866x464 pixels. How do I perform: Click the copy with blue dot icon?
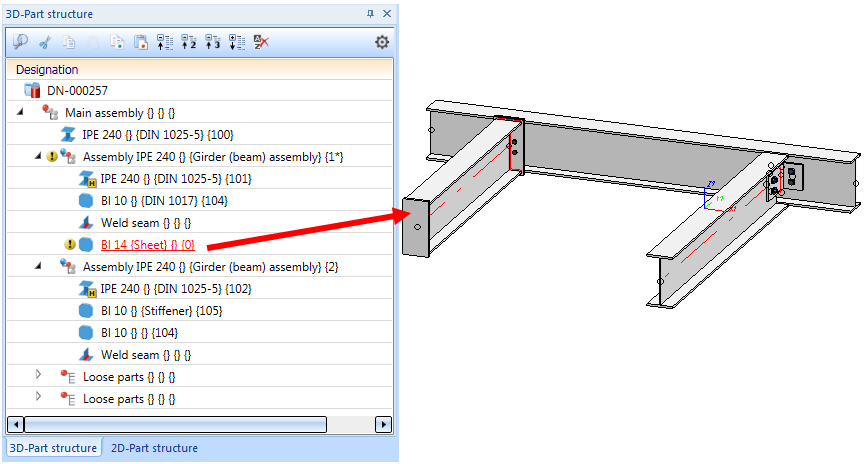coord(117,42)
